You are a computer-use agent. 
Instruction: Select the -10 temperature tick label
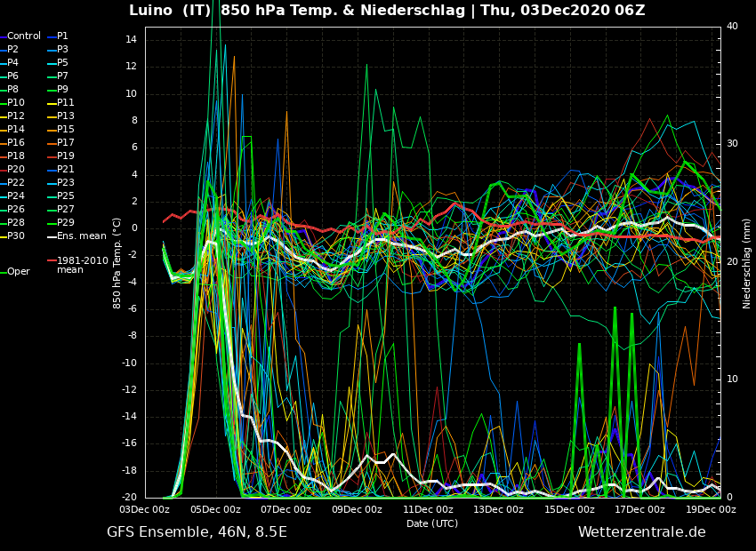[x=129, y=363]
